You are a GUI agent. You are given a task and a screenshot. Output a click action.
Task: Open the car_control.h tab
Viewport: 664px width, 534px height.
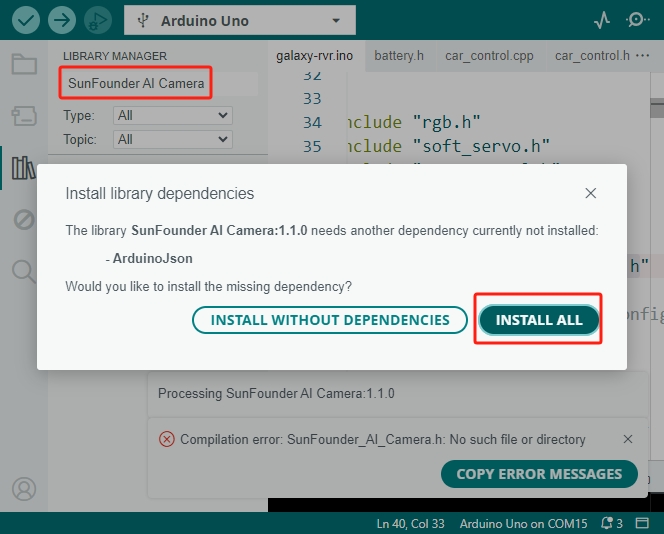coord(592,56)
